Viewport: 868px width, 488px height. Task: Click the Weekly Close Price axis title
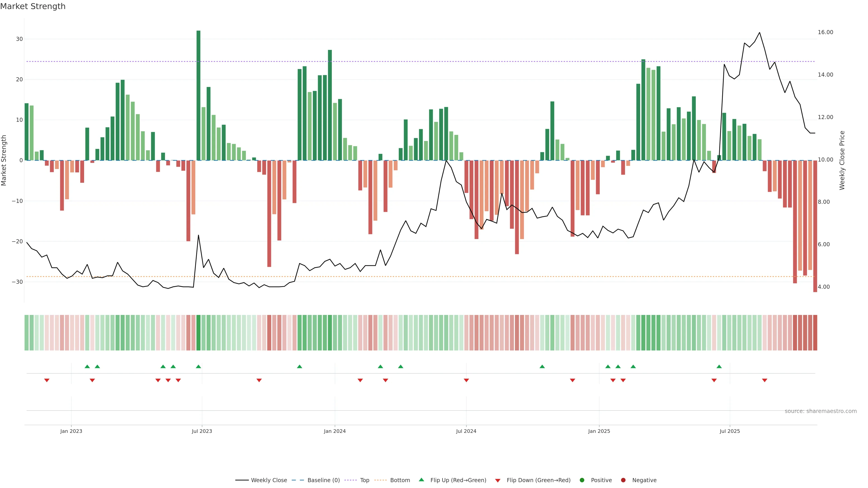click(842, 160)
